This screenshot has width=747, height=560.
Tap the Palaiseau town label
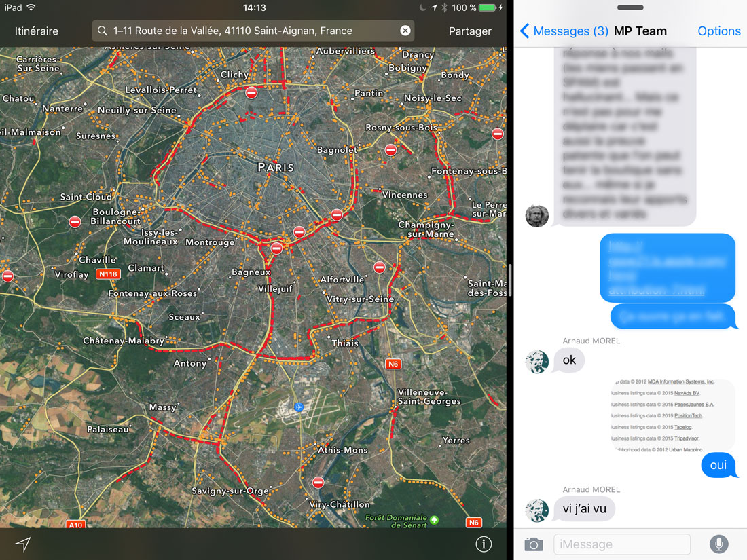pos(108,429)
